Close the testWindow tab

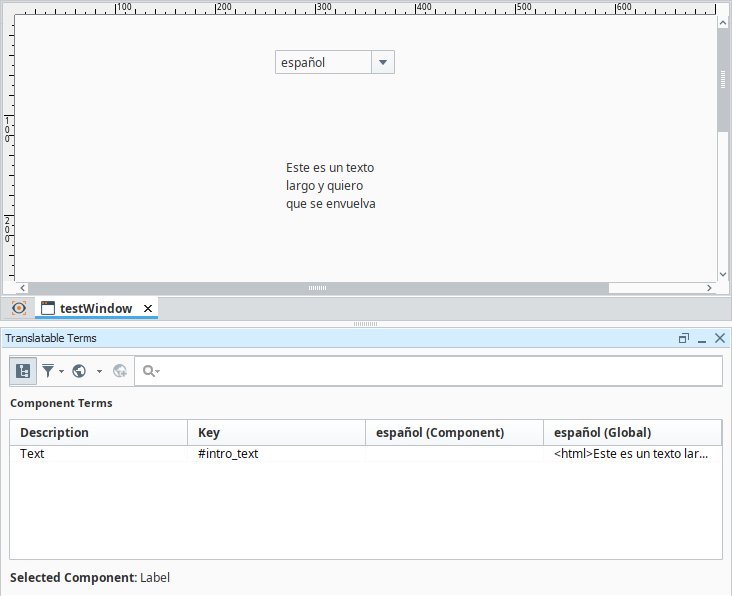(148, 308)
